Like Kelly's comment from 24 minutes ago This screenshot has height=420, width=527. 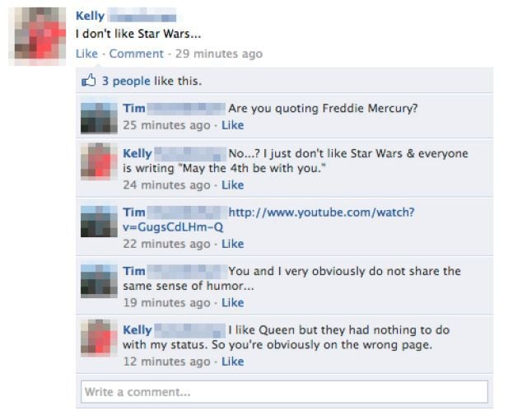(232, 185)
